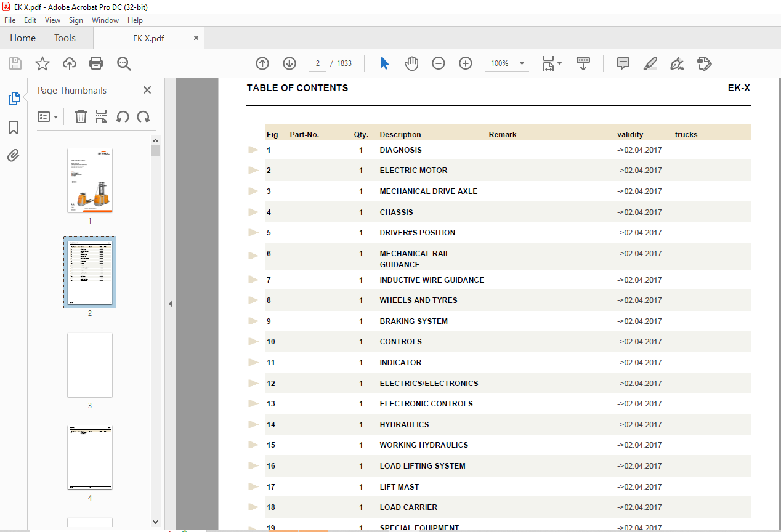781x532 pixels.
Task: Open the Sign menu
Action: coord(76,20)
